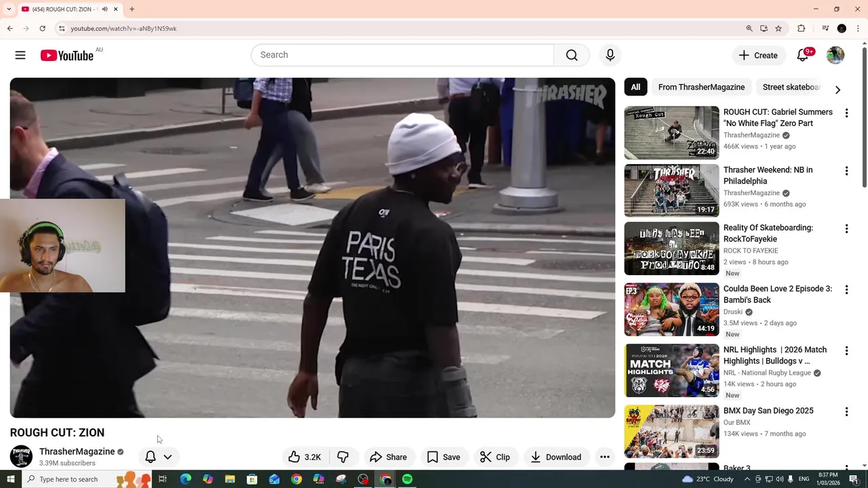Create a Clip of the video
The height and width of the screenshot is (488, 868).
[495, 457]
